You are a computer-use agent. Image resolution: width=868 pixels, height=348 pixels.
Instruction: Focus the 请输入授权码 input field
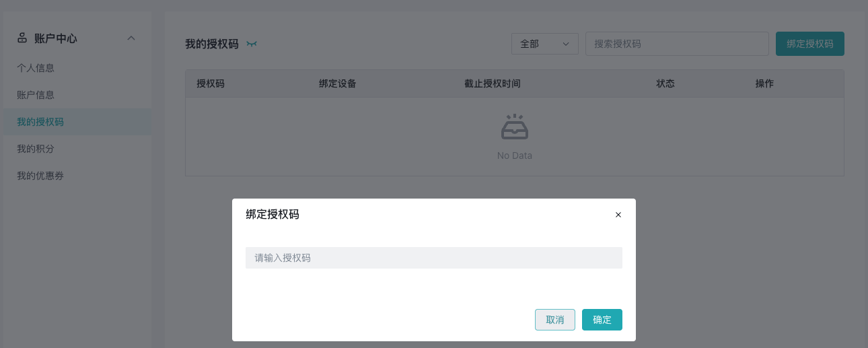pos(433,258)
